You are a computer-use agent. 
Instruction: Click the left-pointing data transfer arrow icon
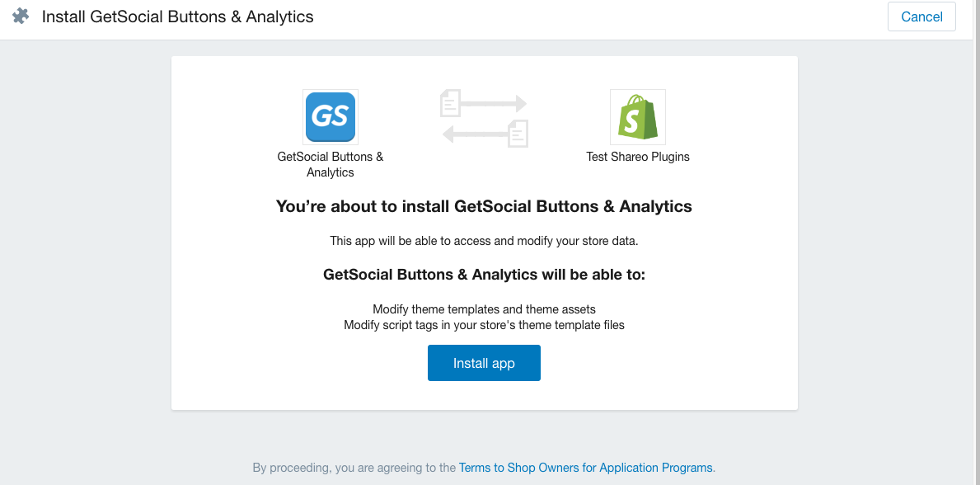(475, 133)
